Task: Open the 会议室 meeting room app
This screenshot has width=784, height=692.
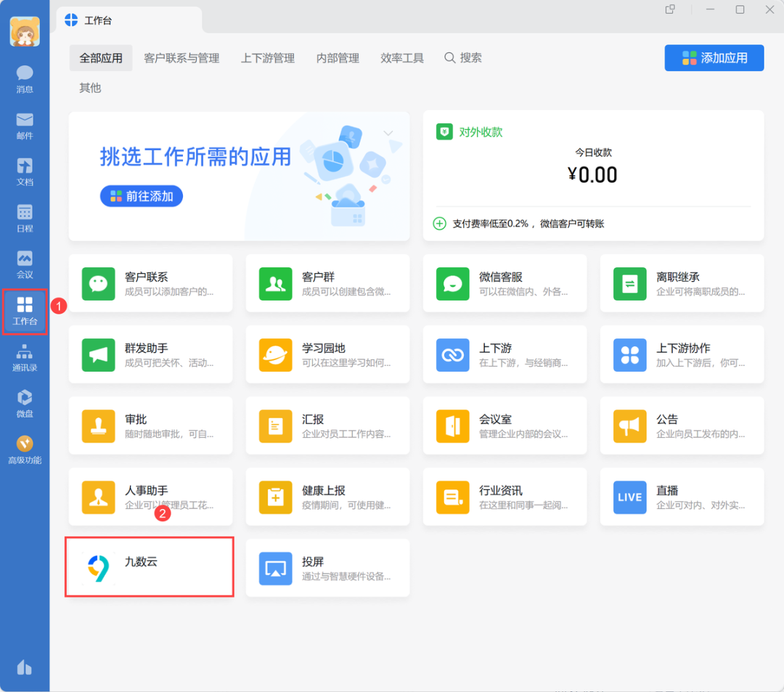Action: click(505, 426)
